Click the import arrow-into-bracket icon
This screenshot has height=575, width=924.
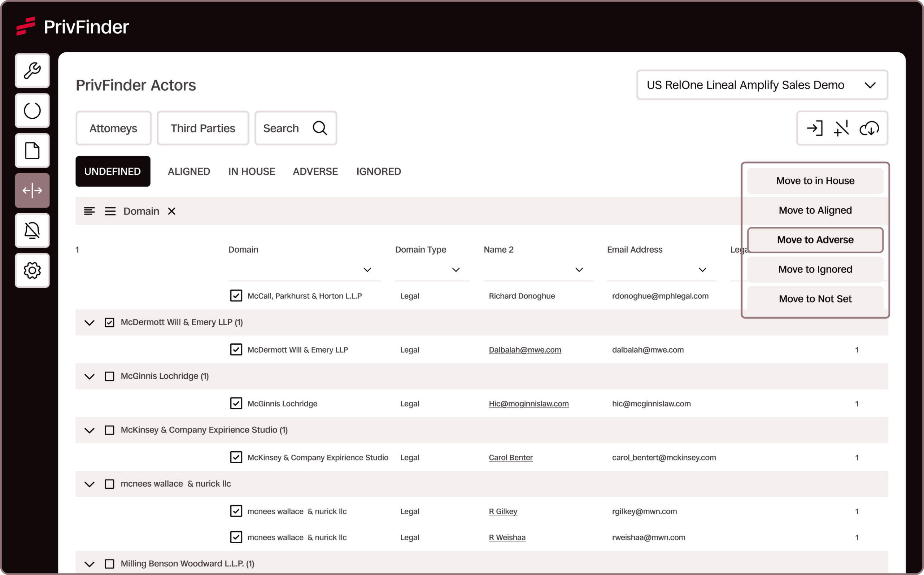pos(815,128)
